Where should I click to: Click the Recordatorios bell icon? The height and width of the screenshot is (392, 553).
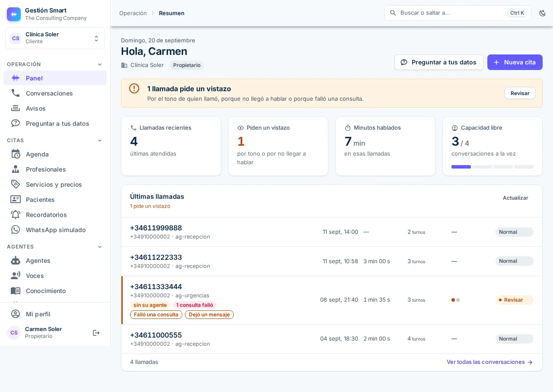tap(16, 214)
